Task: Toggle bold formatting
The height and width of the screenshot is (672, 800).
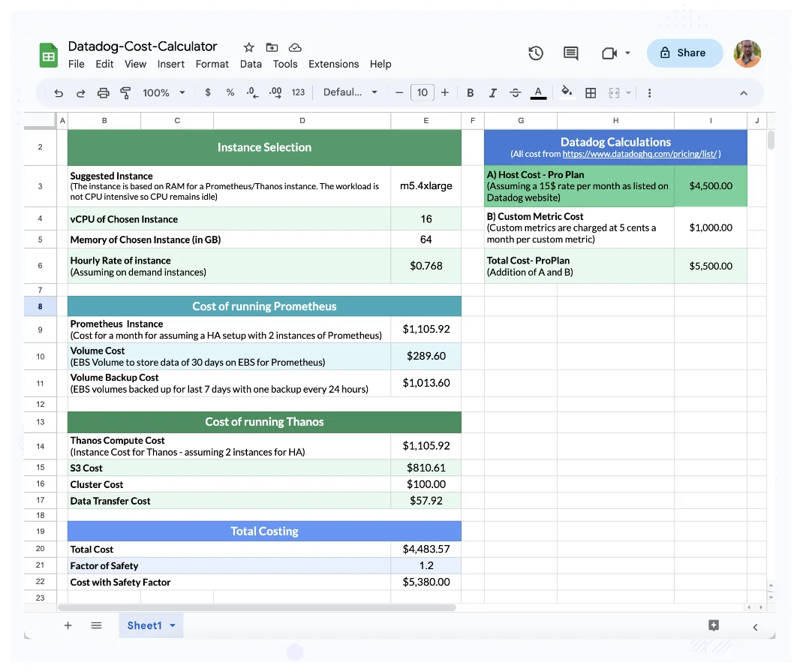Action: tap(471, 93)
